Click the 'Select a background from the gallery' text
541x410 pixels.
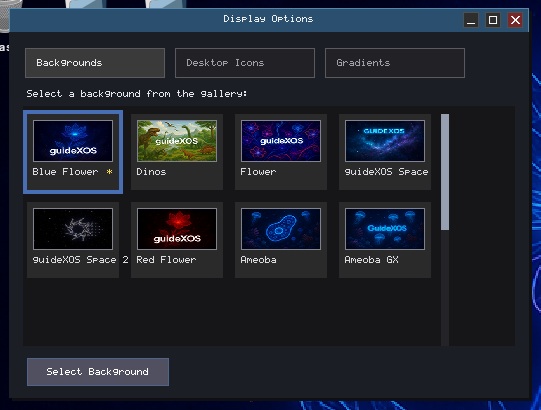pos(137,94)
